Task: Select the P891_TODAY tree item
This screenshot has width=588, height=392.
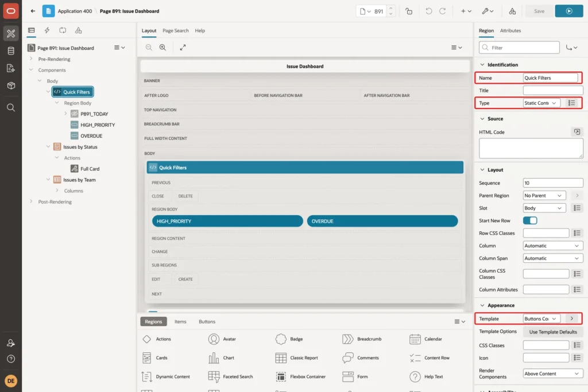Action: coord(94,114)
